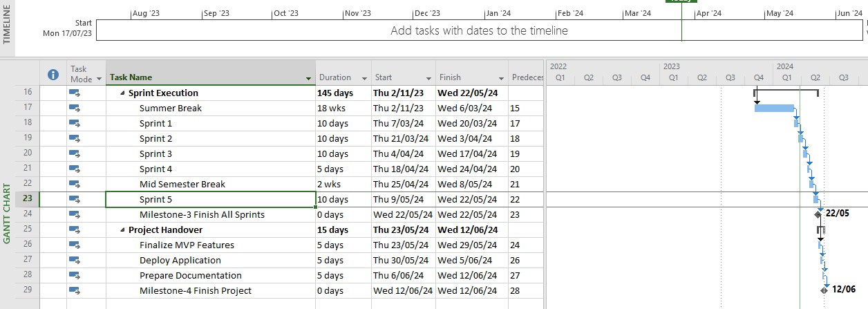Click task mode icon for Finalize MVP Features

coord(75,245)
